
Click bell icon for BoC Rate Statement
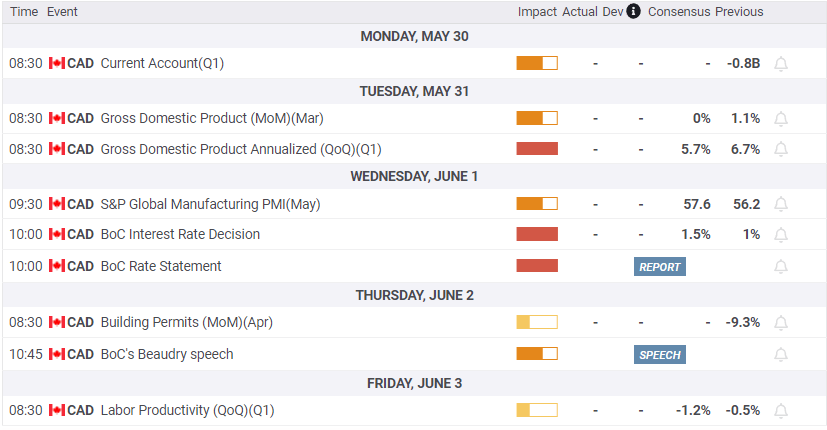click(x=781, y=267)
